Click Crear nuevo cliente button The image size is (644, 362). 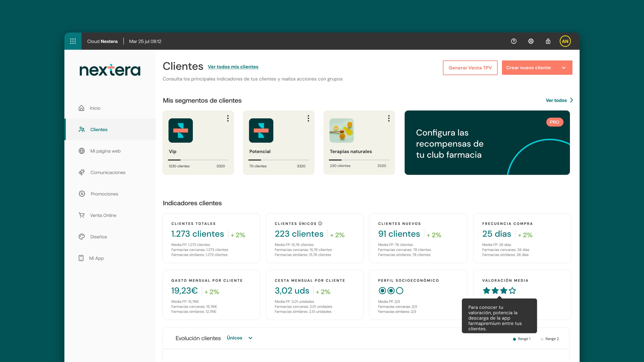[x=537, y=68]
